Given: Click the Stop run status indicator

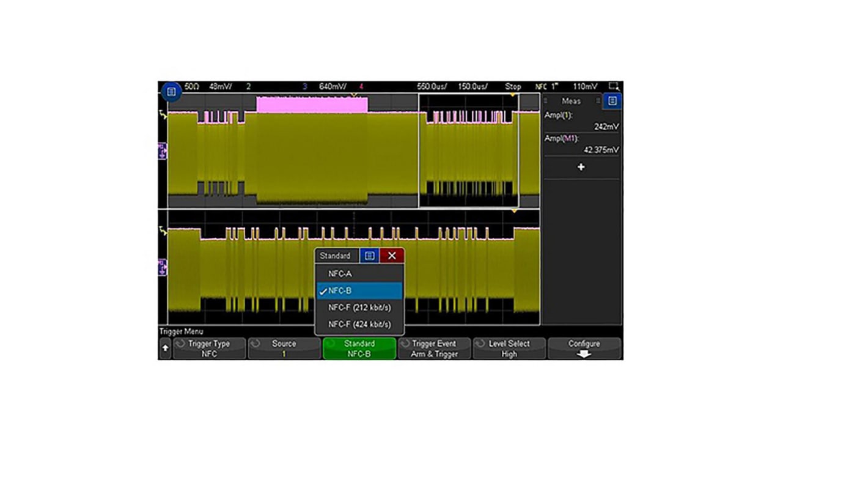Looking at the screenshot, I should [x=513, y=87].
